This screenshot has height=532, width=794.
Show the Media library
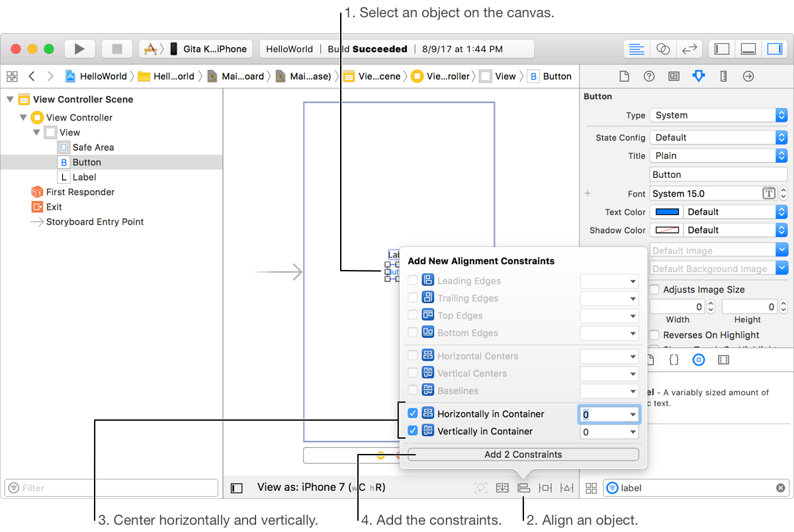click(x=723, y=360)
